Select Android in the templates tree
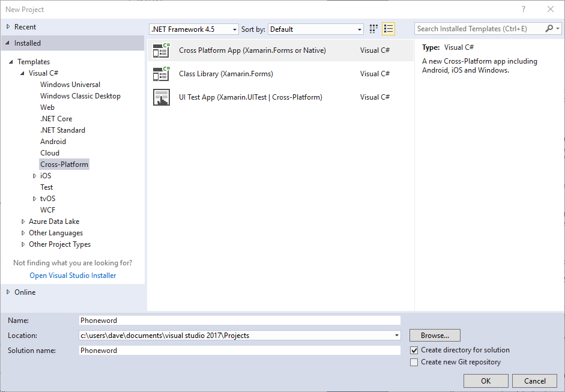The width and height of the screenshot is (565, 392). pyautogui.click(x=53, y=142)
